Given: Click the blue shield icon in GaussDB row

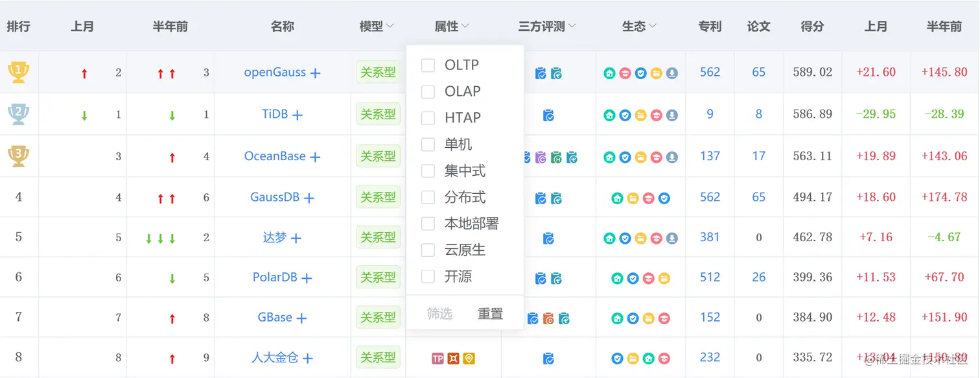Looking at the screenshot, I should (664, 198).
